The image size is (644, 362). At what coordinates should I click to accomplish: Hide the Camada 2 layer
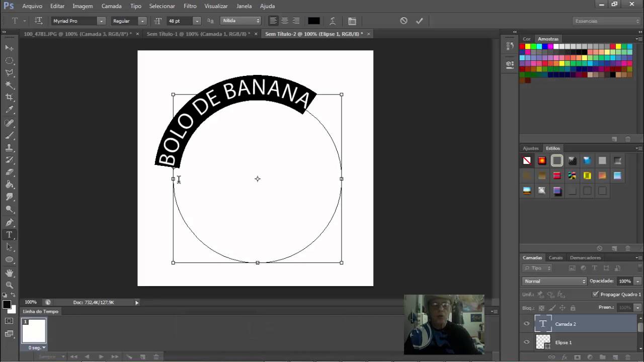click(527, 324)
